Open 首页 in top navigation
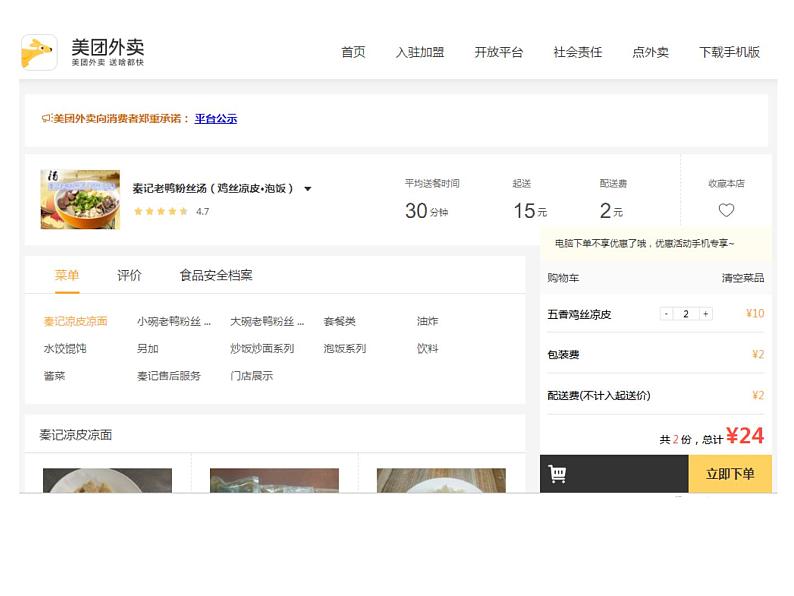Screen dimensions: 794x596 coord(353,52)
